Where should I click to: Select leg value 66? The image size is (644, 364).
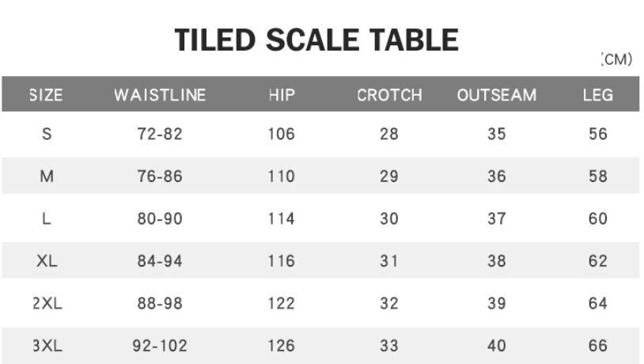[597, 346]
